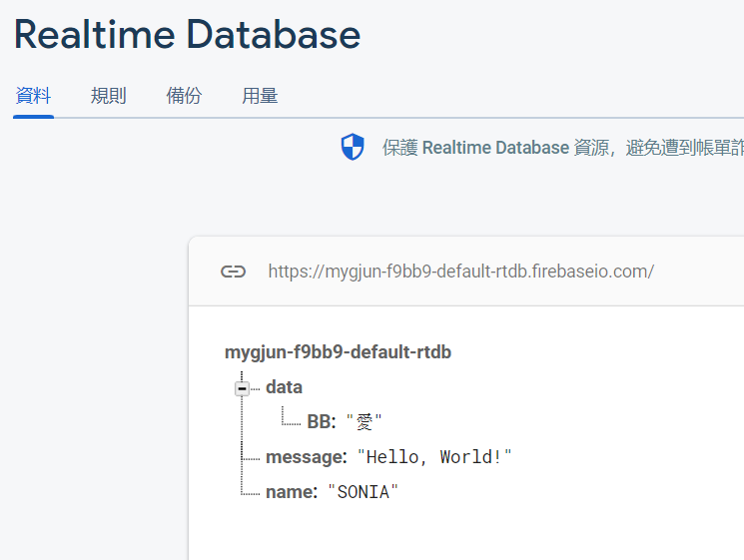Click the Realtime Database page title
The width and height of the screenshot is (744, 560).
pos(188,35)
